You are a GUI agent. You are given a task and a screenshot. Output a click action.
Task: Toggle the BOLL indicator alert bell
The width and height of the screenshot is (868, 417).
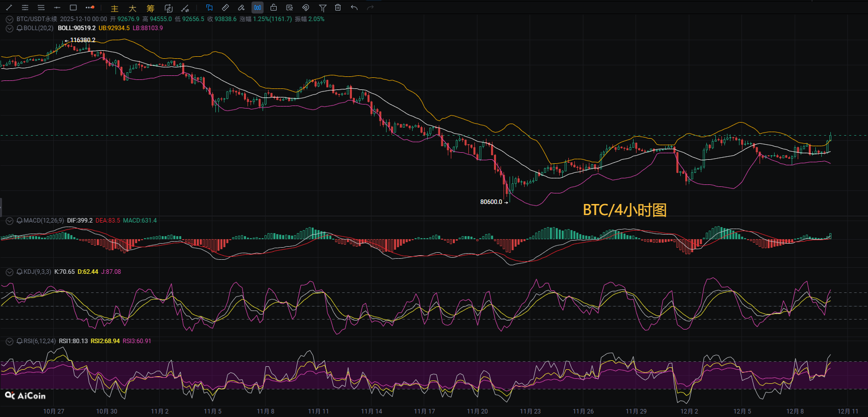20,28
